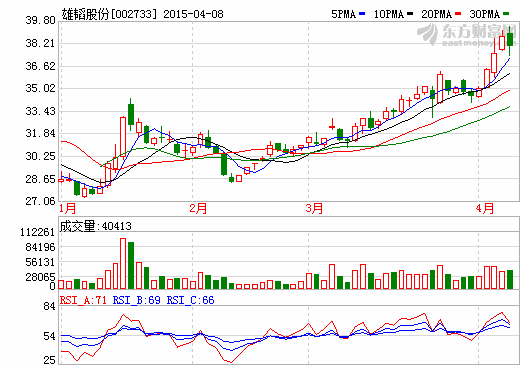
Task: Click the 35.02 price axis label
Action: [x=40, y=89]
